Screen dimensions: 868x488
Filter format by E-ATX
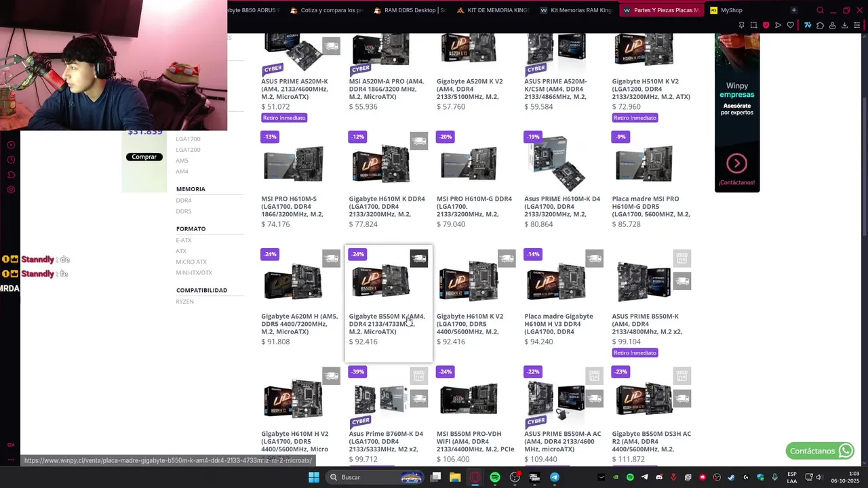coord(184,240)
